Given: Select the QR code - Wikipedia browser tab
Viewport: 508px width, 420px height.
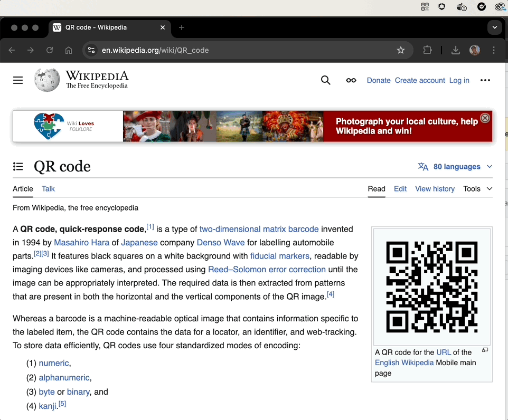Looking at the screenshot, I should click(110, 27).
